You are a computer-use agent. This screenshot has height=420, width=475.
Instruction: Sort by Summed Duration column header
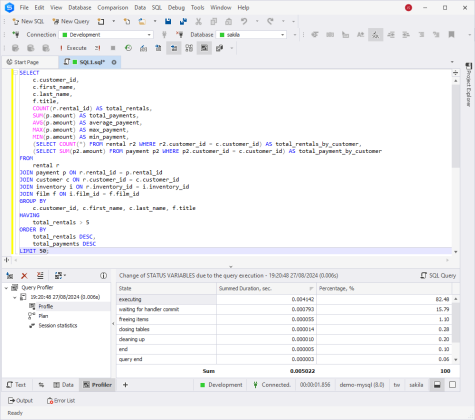[266, 289]
